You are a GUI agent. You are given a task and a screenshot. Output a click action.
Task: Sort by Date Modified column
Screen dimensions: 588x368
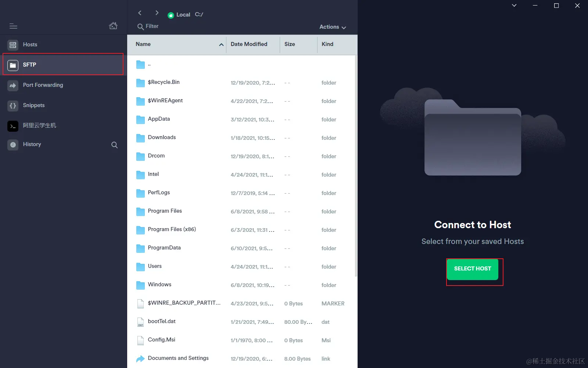pos(249,44)
